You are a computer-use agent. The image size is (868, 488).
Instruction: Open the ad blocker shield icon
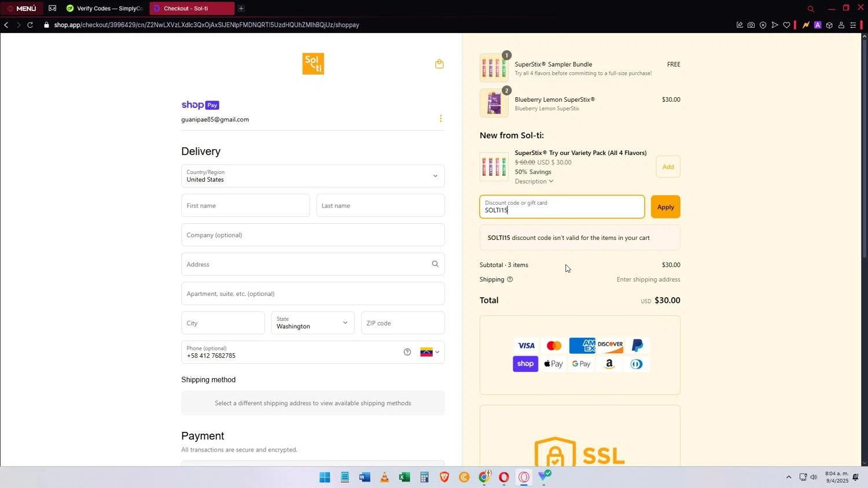pyautogui.click(x=763, y=25)
